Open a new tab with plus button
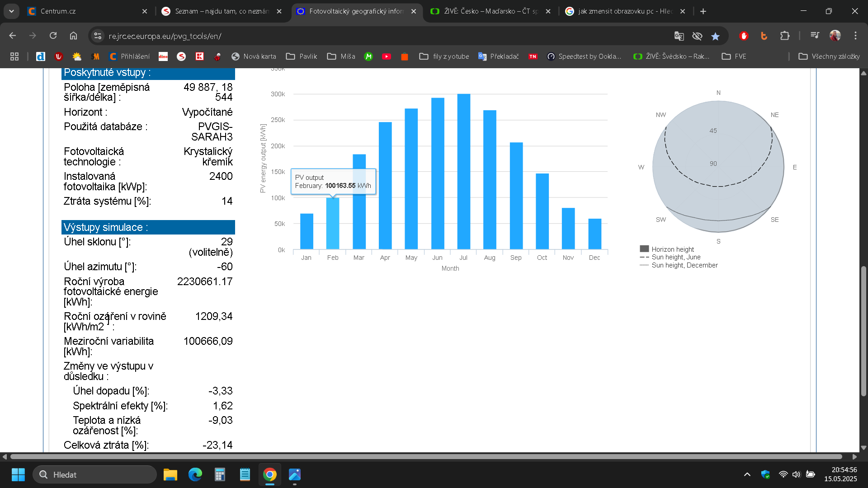The image size is (868, 488). click(x=703, y=11)
